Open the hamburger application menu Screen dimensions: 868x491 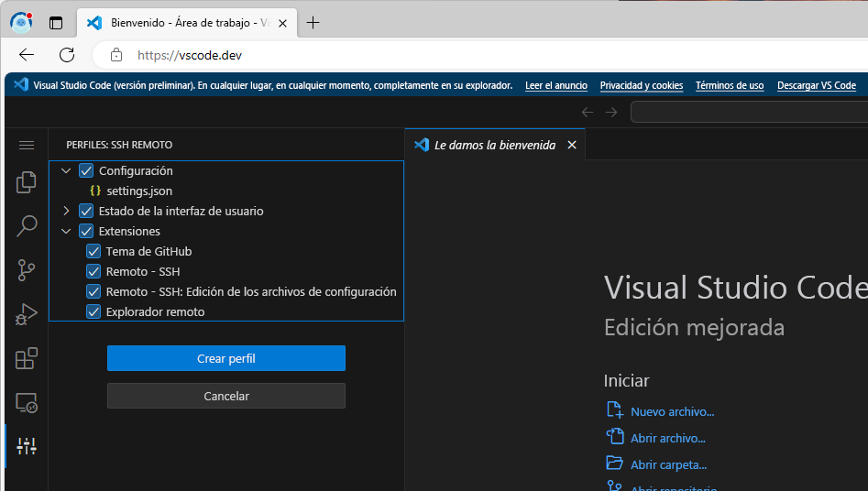(27, 145)
